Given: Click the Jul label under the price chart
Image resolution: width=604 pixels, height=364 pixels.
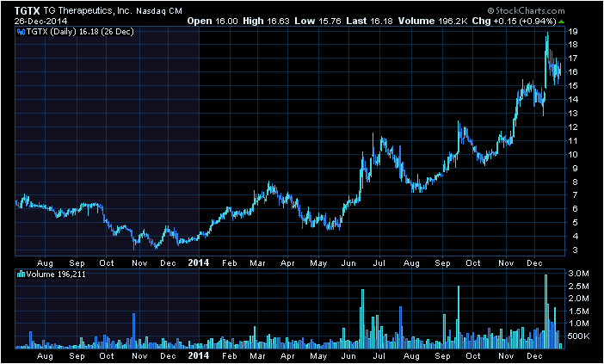Looking at the screenshot, I should click(379, 263).
